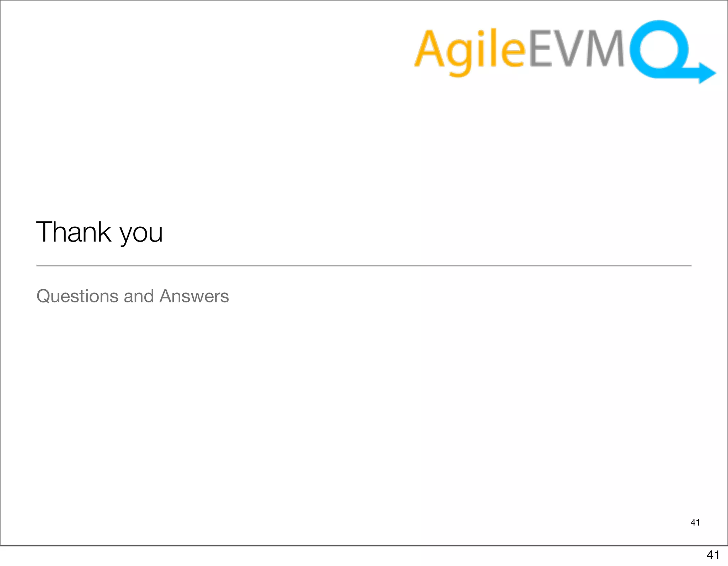Select the "Questions and Answers" subtitle
Image resolution: width=728 pixels, height=566 pixels.
click(x=133, y=296)
